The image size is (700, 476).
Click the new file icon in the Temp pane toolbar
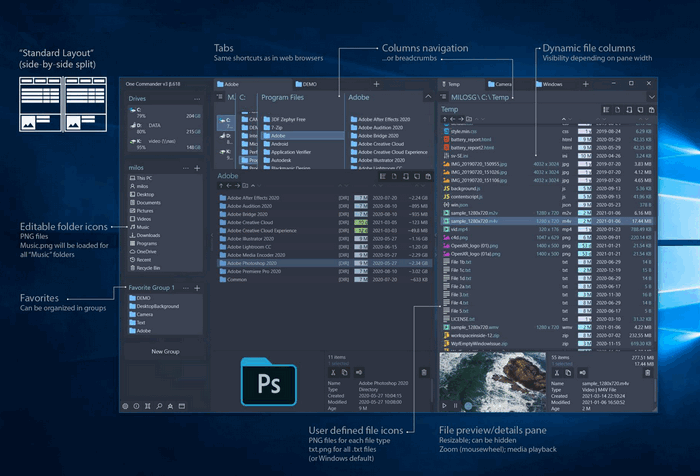click(x=617, y=110)
